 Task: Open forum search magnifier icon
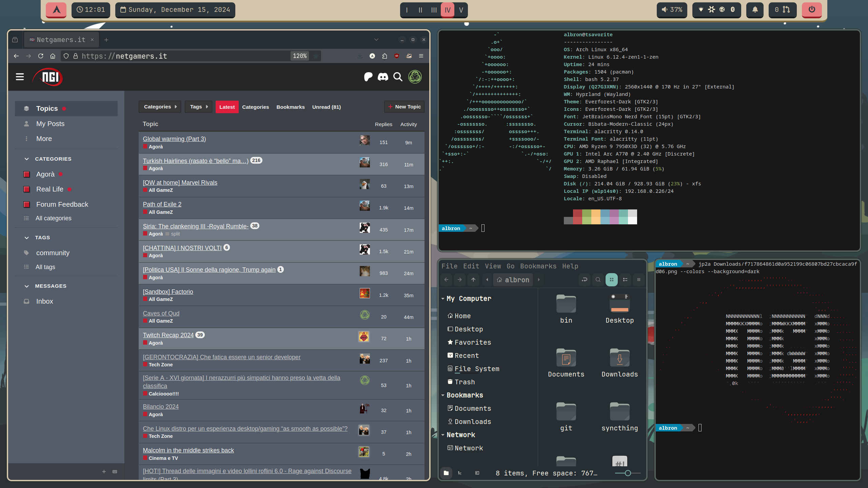398,77
